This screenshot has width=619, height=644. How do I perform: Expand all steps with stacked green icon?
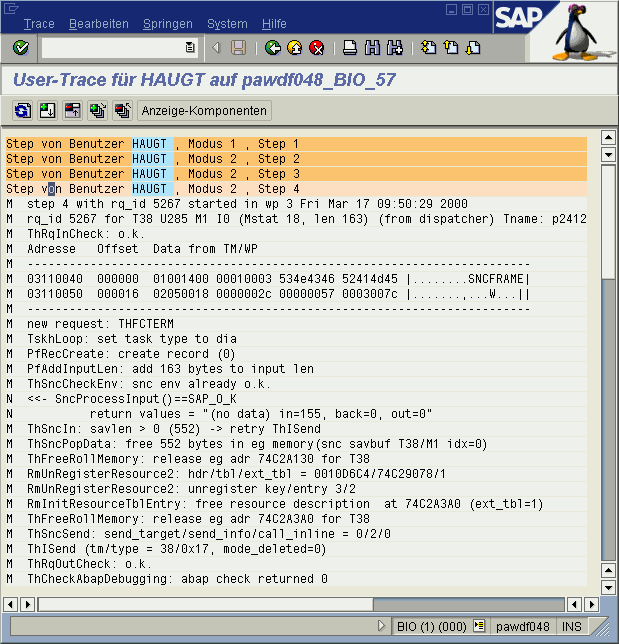tap(98, 110)
